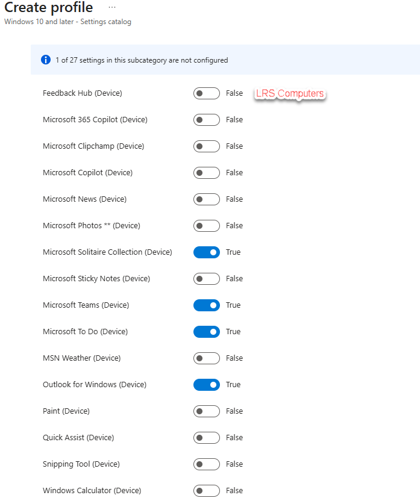The width and height of the screenshot is (420, 504).
Task: Switch on Microsoft News (Device)
Action: [206, 199]
